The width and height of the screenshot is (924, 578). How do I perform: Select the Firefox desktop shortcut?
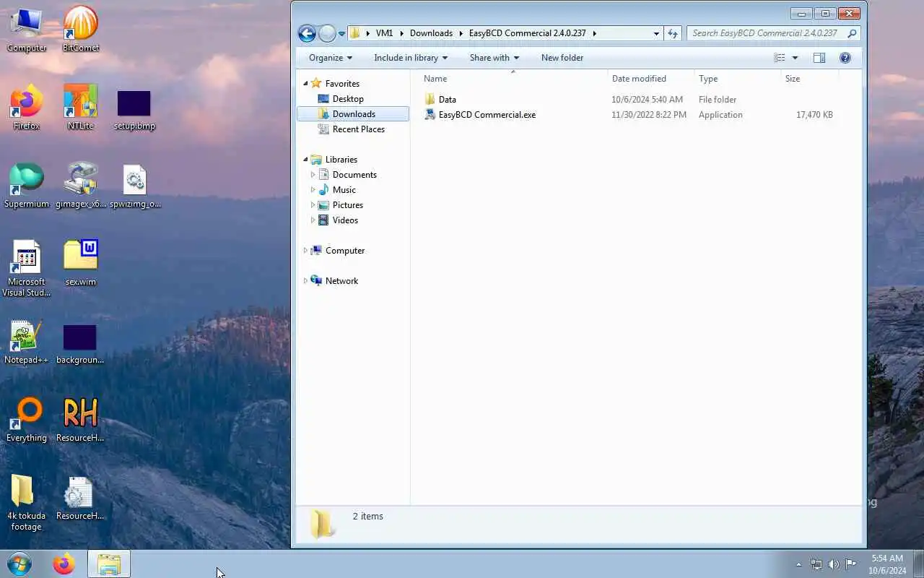27,107
